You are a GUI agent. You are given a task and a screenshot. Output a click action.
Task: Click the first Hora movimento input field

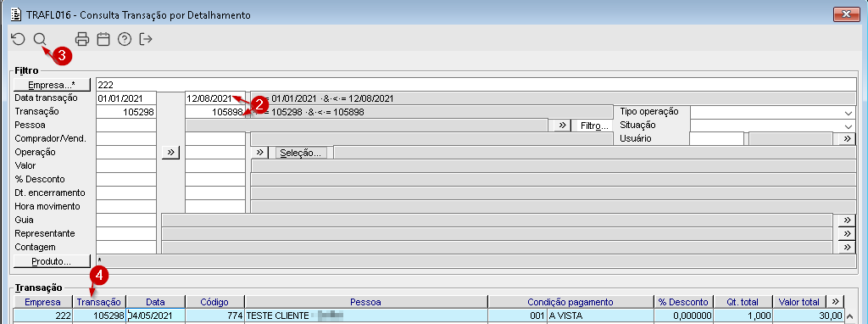pos(126,207)
